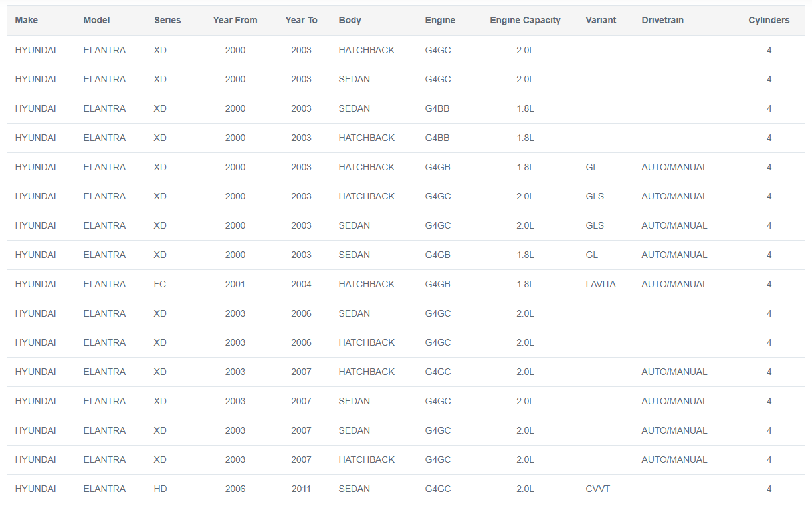Click GLS variant in the SEDAN row

tap(595, 225)
